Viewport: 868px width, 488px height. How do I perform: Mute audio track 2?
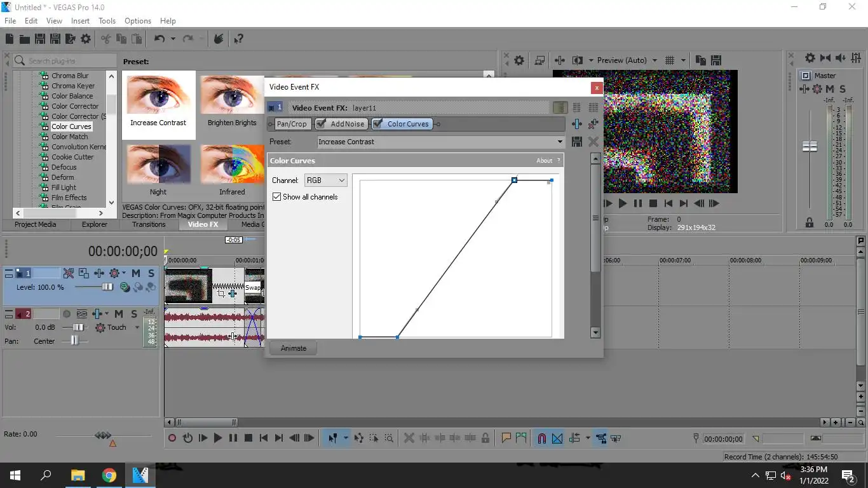coord(119,314)
